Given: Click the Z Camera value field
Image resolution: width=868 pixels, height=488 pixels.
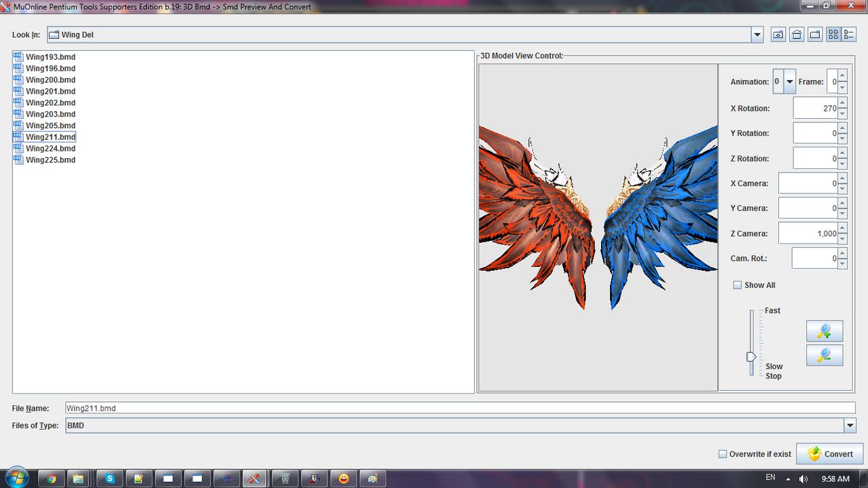Looking at the screenshot, I should [808, 233].
